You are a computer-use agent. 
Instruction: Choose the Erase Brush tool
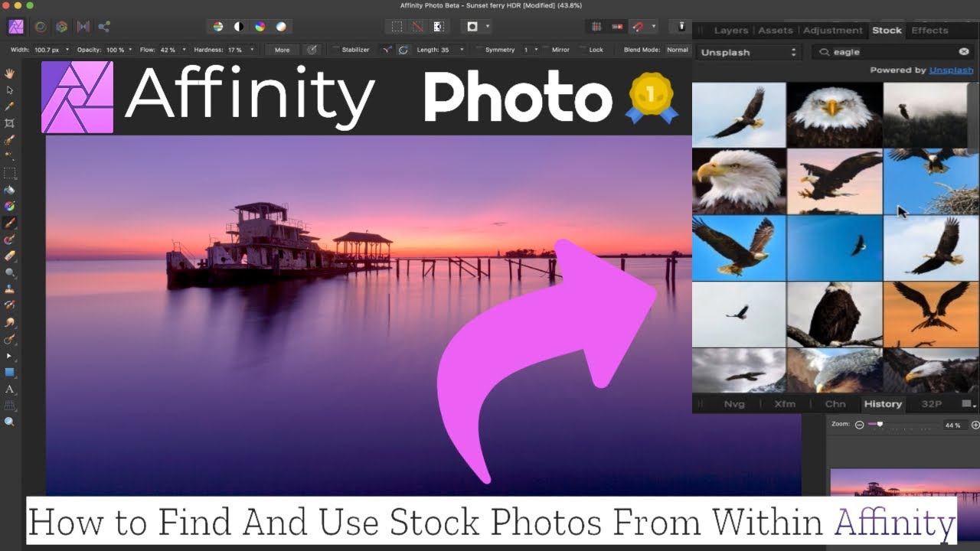(10, 256)
